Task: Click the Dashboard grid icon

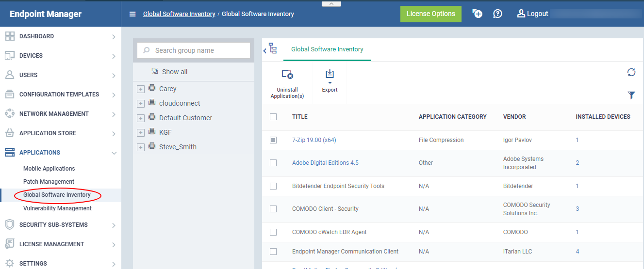Action: tap(10, 36)
